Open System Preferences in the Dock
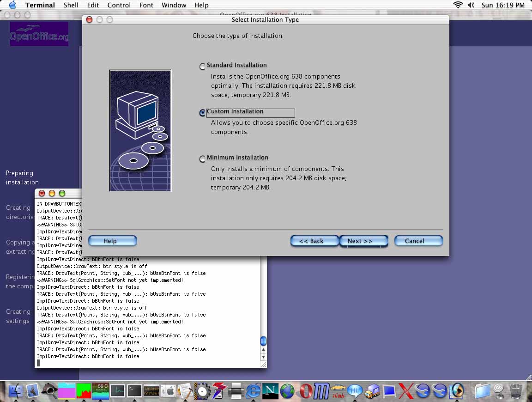This screenshot has height=402, width=532. point(168,391)
